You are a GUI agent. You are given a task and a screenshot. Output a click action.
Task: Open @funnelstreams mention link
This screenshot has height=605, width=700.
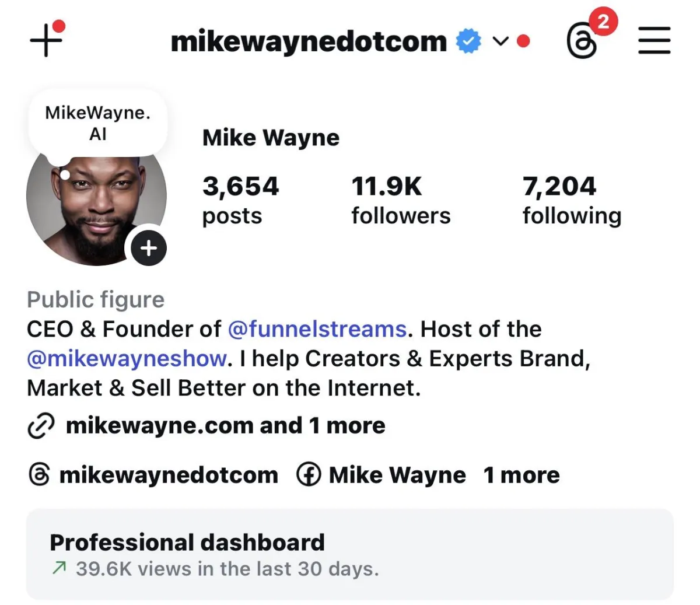tap(317, 329)
